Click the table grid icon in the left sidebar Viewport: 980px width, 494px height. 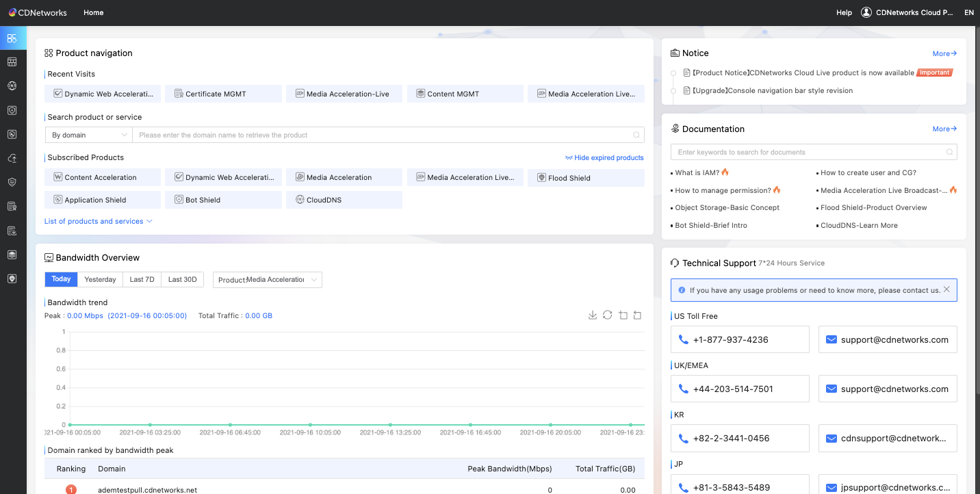[12, 62]
